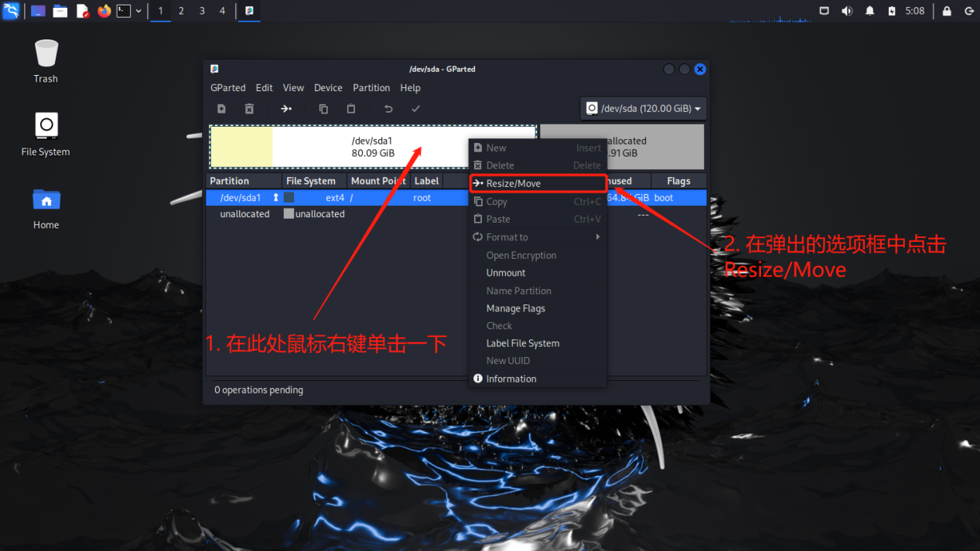Choose Delete in the context menu
Viewport: 980px width, 551px height.
538,165
